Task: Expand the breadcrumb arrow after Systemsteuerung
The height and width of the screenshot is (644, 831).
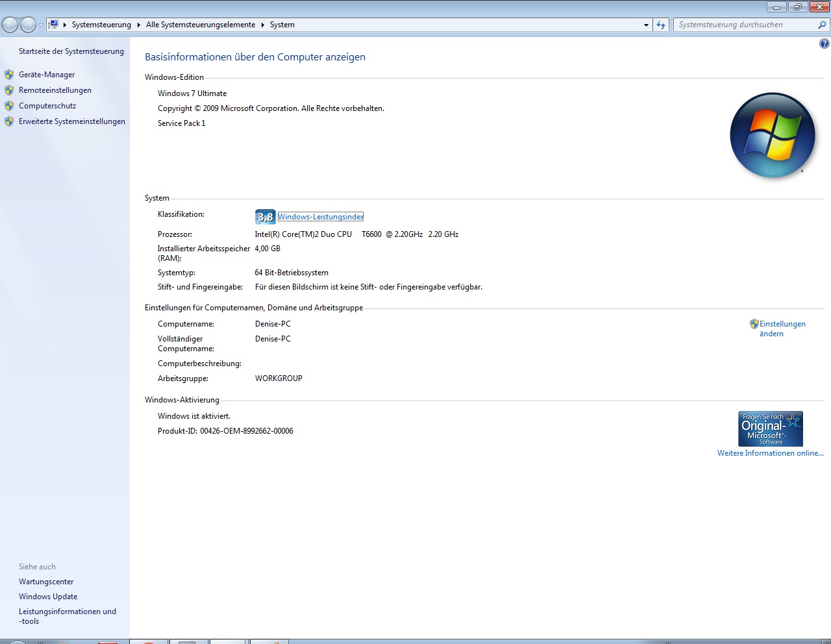Action: tap(138, 25)
